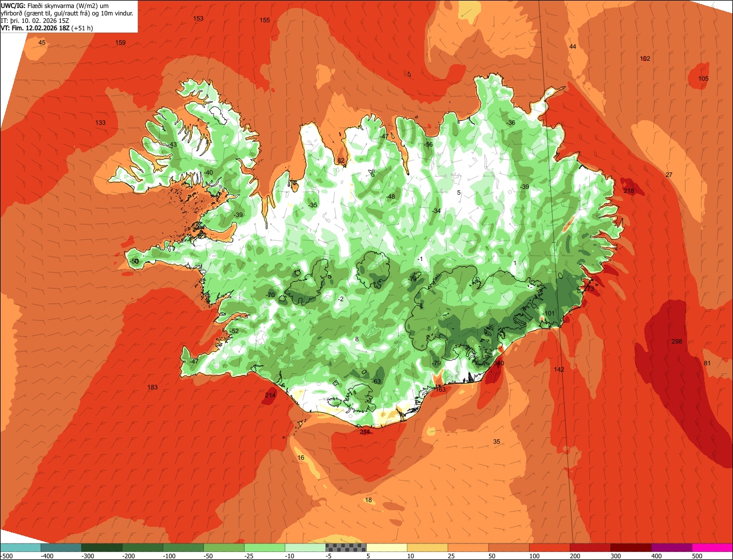This screenshot has width=733, height=560.
Task: Click the map value '133'
Action: pos(100,123)
